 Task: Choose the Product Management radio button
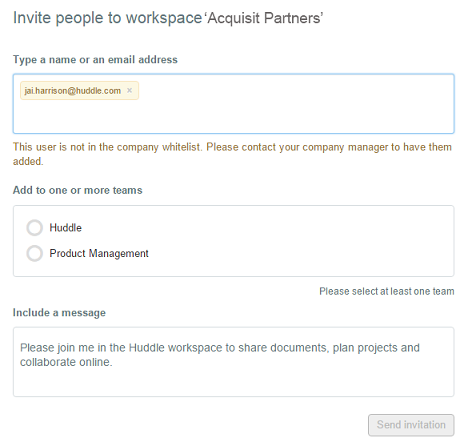click(x=35, y=253)
